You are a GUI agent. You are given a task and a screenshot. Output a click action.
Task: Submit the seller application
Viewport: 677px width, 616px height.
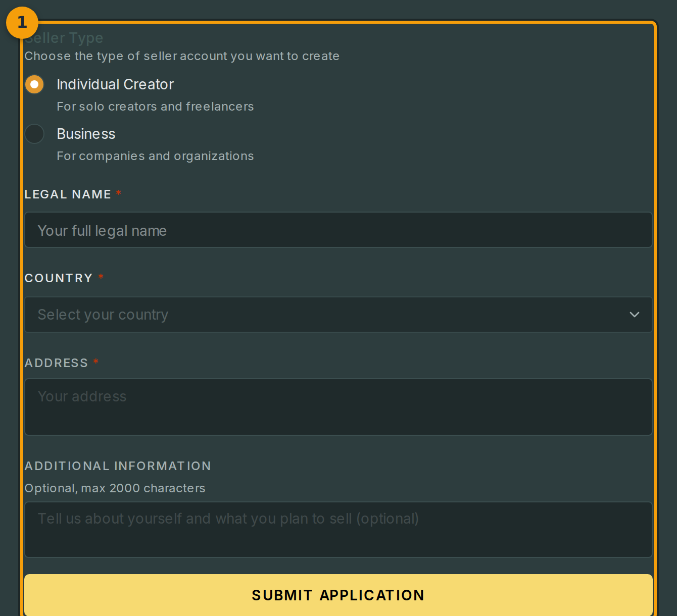[338, 595]
